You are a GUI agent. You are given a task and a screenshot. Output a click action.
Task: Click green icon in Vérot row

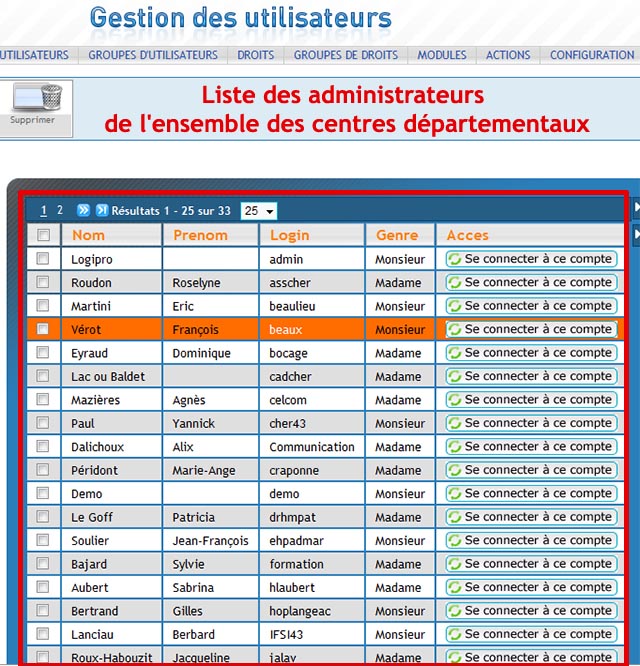pos(455,329)
